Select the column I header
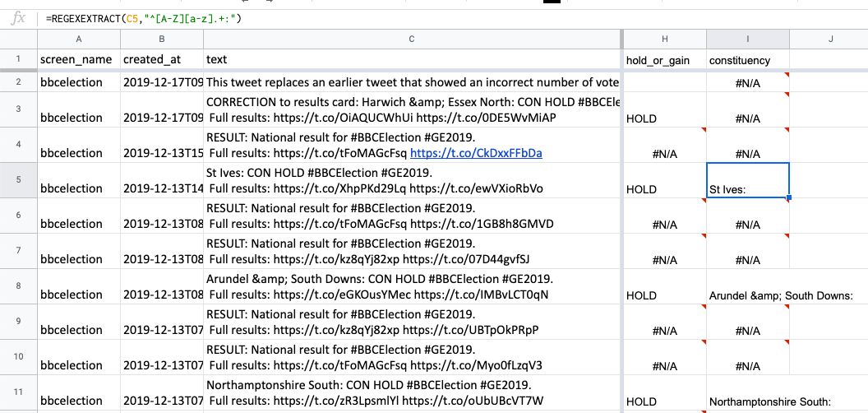The width and height of the screenshot is (868, 413). pos(748,39)
